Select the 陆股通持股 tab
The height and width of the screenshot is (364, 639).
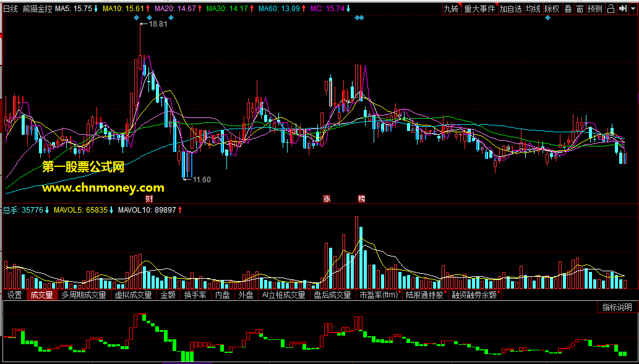click(x=424, y=295)
